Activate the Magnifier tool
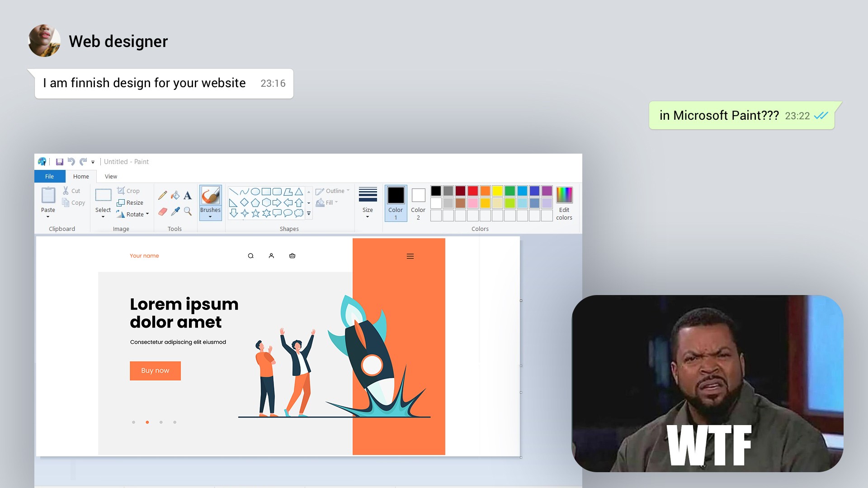 point(188,211)
